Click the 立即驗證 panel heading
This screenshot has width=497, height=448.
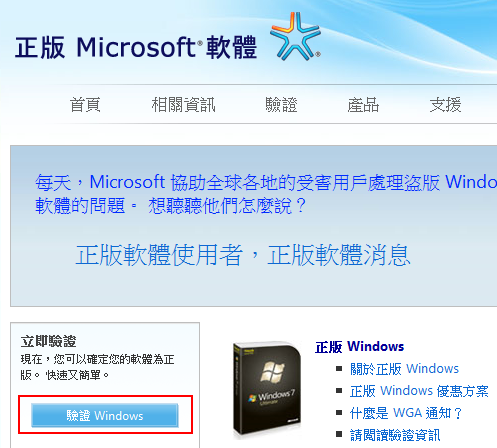(48, 341)
